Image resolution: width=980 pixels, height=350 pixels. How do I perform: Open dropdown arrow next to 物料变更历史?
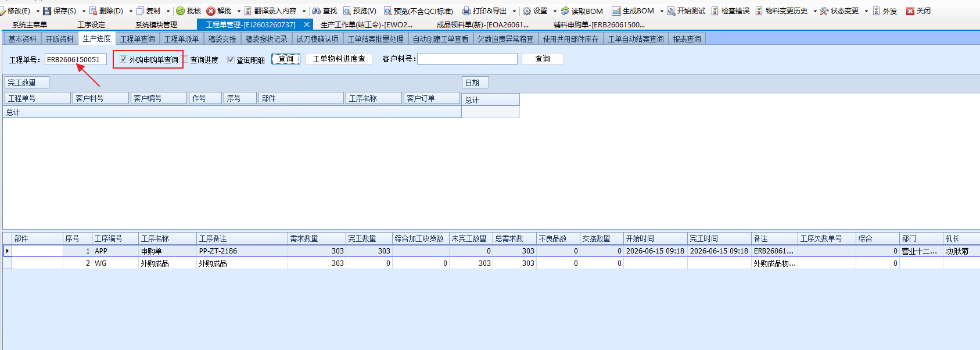[815, 11]
